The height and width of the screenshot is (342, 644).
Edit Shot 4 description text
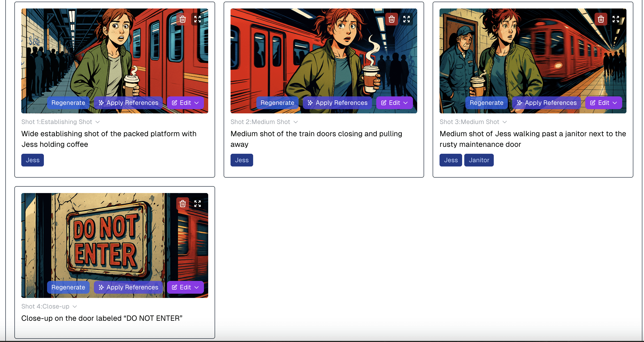pyautogui.click(x=102, y=318)
